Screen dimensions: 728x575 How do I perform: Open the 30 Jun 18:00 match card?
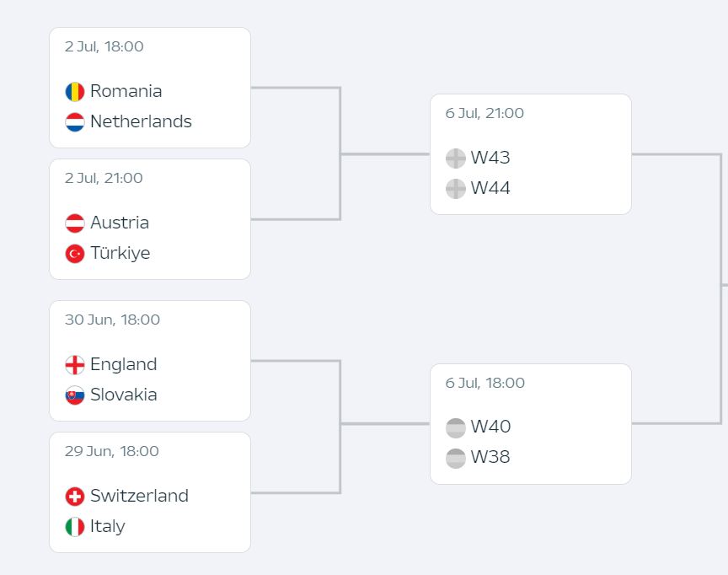(x=150, y=361)
